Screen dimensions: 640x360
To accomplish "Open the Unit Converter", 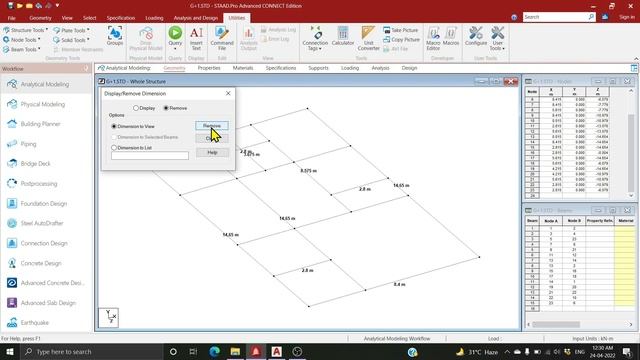I will pos(368,38).
